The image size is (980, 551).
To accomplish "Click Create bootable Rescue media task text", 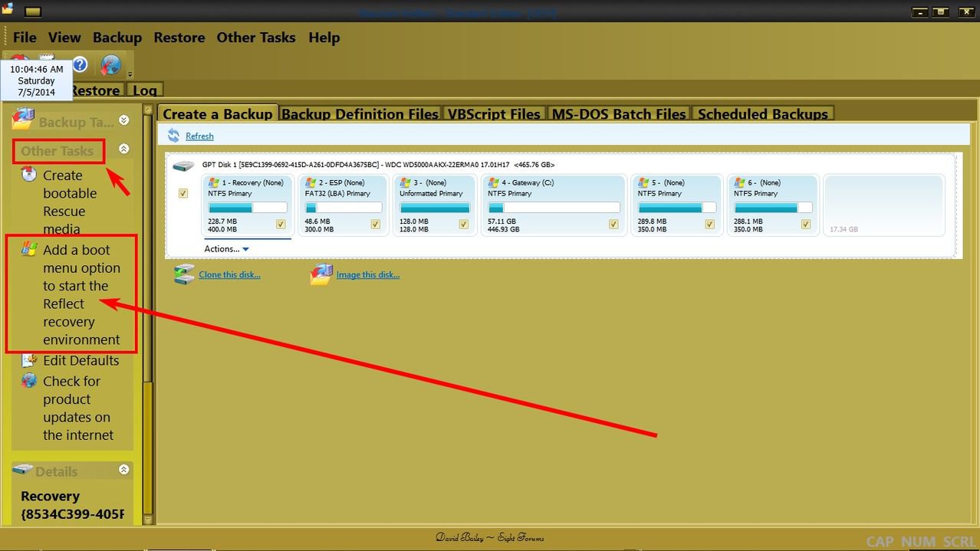I will 70,202.
